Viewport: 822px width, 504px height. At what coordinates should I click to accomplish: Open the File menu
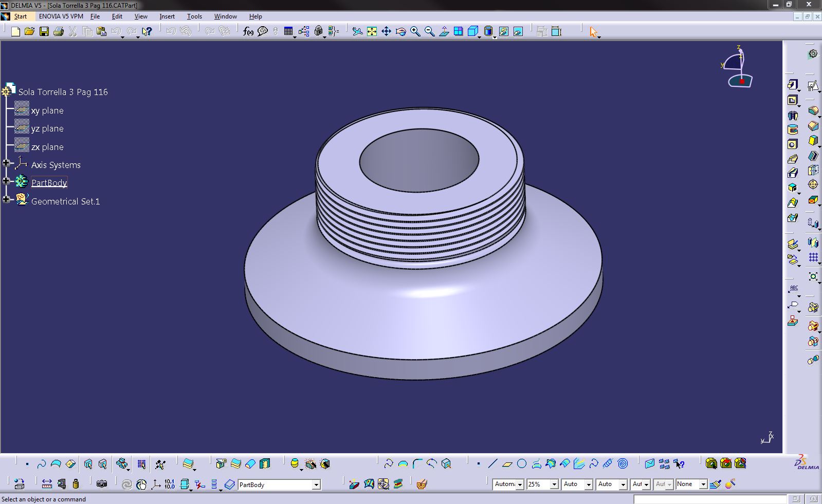[95, 16]
